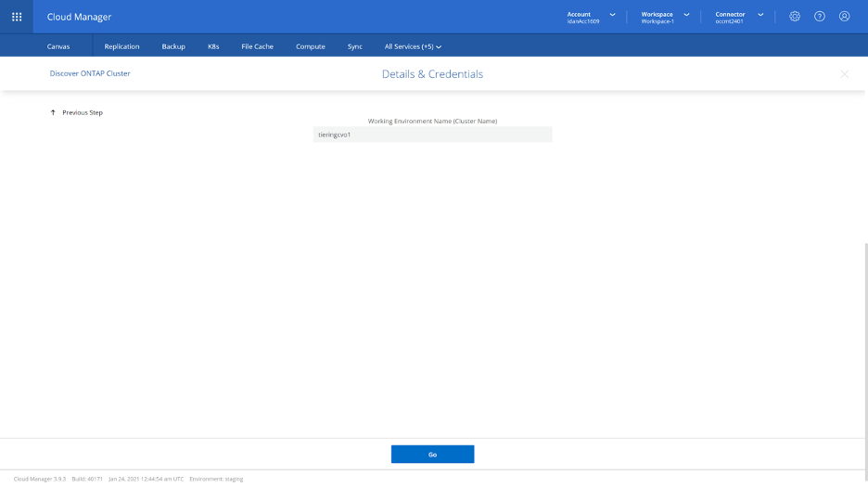Viewport: 868px width, 488px height.
Task: Open the All Services (+5) menu
Action: point(413,46)
